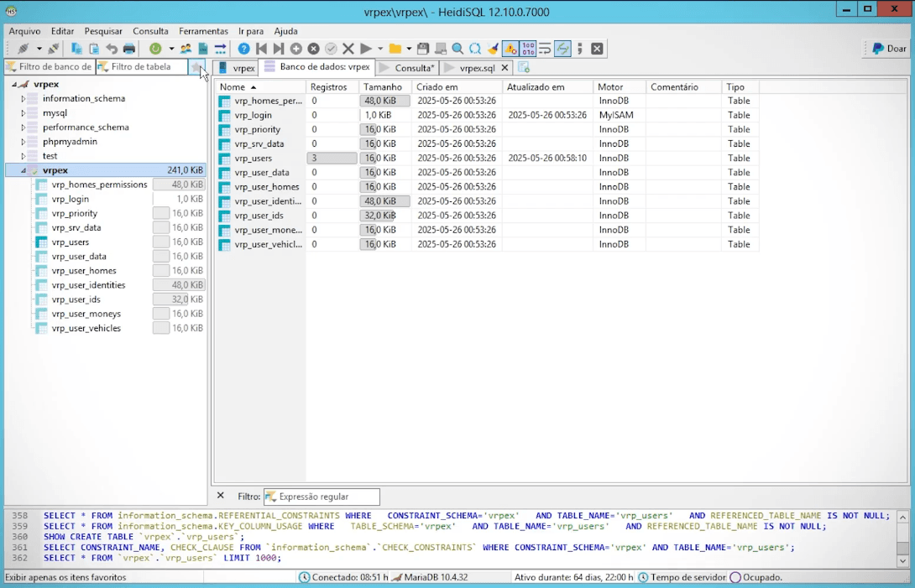
Task: Click the Open SQL file folder icon
Action: pyautogui.click(x=395, y=49)
